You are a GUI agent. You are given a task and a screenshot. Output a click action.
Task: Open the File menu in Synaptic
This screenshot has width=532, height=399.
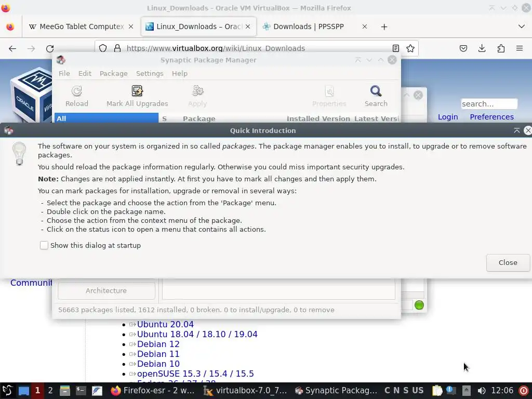(x=64, y=73)
